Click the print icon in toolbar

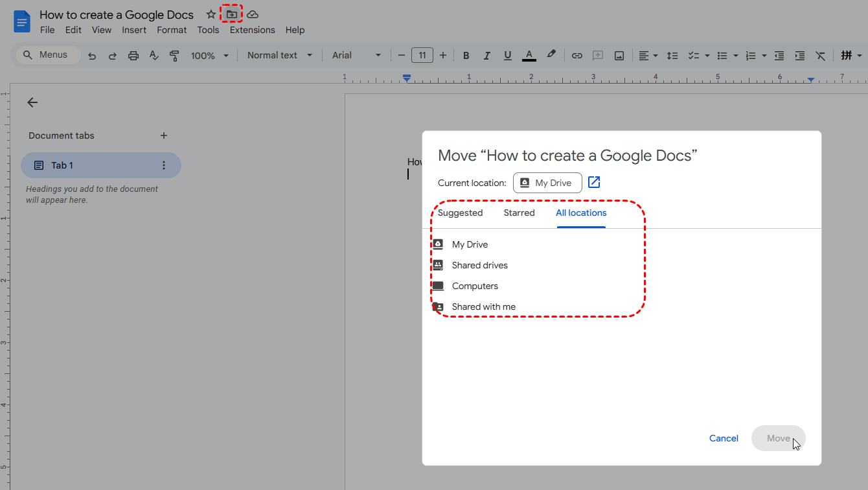click(133, 56)
